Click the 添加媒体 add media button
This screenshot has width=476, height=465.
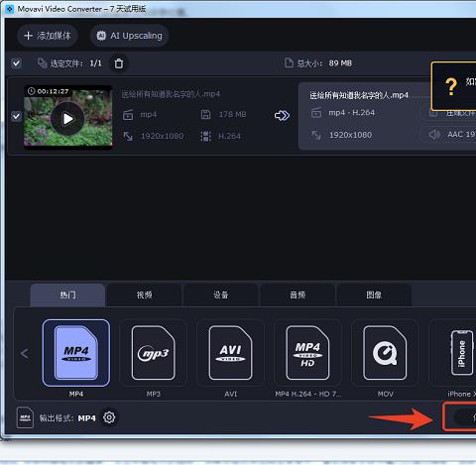pos(48,36)
